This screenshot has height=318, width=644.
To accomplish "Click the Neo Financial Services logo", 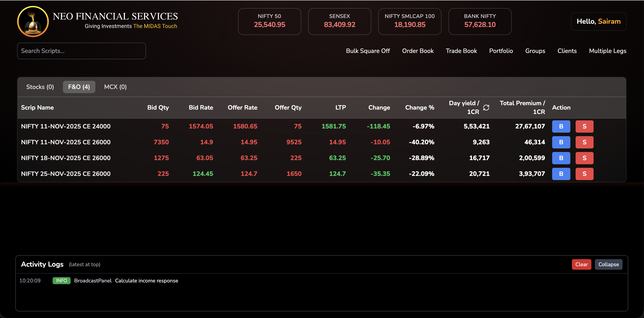I will (33, 22).
